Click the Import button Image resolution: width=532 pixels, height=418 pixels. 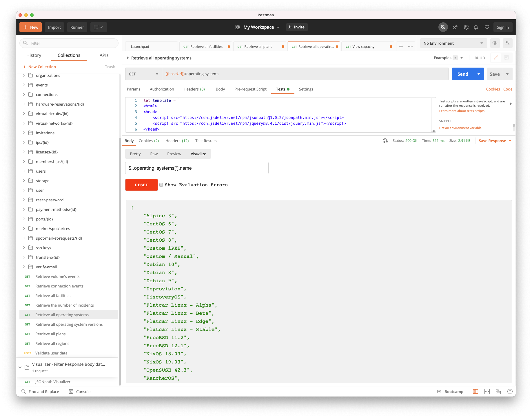pos(54,27)
